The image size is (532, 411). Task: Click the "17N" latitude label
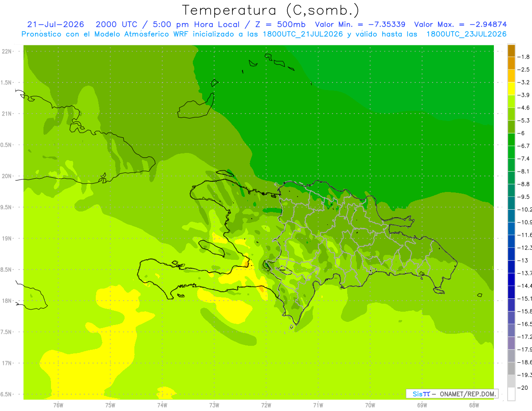[7, 364]
